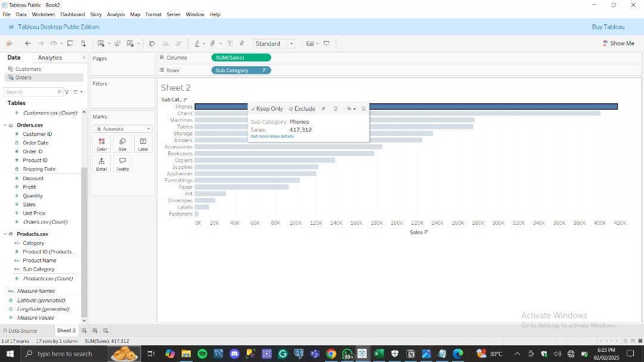
Task: Click the Save workbook toolbar icon
Action: pyautogui.click(x=70, y=43)
